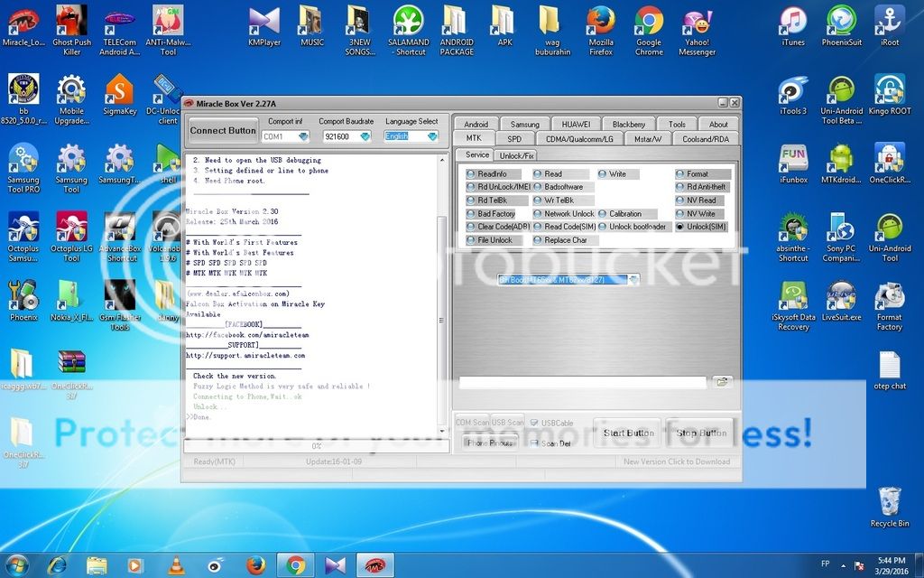Screen dimensions: 924x578
Task: Select the Miracle Box icon on the taskbar
Action: click(x=374, y=564)
